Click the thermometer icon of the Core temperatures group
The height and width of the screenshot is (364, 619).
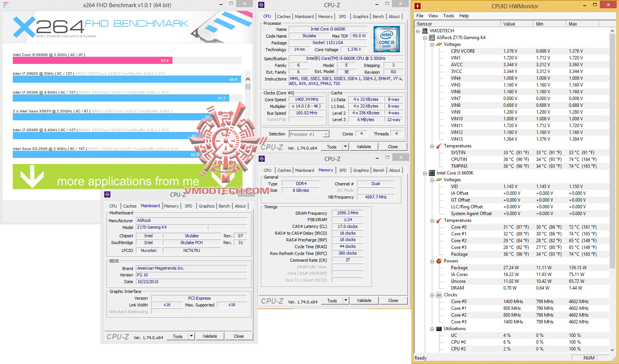pyautogui.click(x=439, y=220)
